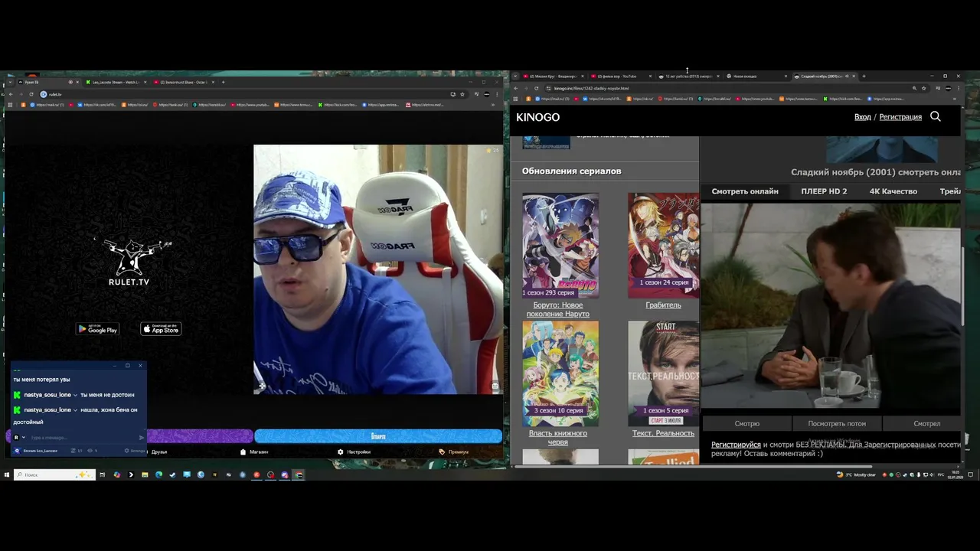The width and height of the screenshot is (980, 551).
Task: Open Chrome running icon on taskbar
Action: [299, 474]
